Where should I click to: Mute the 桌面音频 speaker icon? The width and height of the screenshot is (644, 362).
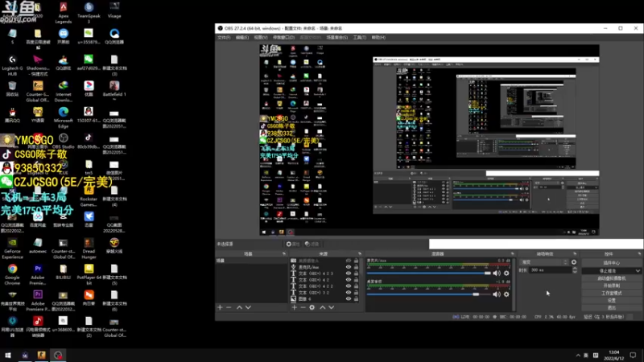click(497, 294)
